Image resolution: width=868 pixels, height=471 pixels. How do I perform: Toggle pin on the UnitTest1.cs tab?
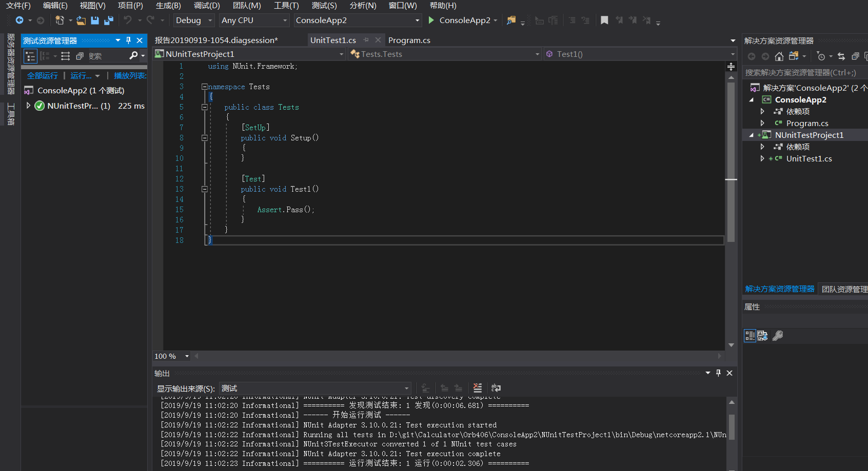click(366, 40)
